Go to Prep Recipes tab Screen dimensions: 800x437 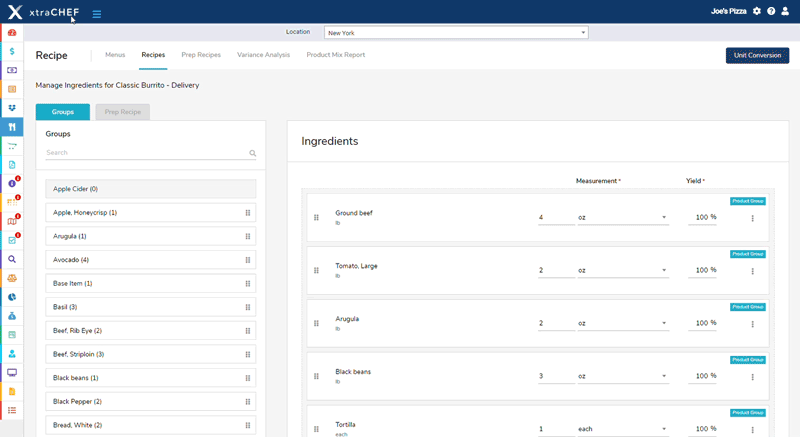point(201,55)
